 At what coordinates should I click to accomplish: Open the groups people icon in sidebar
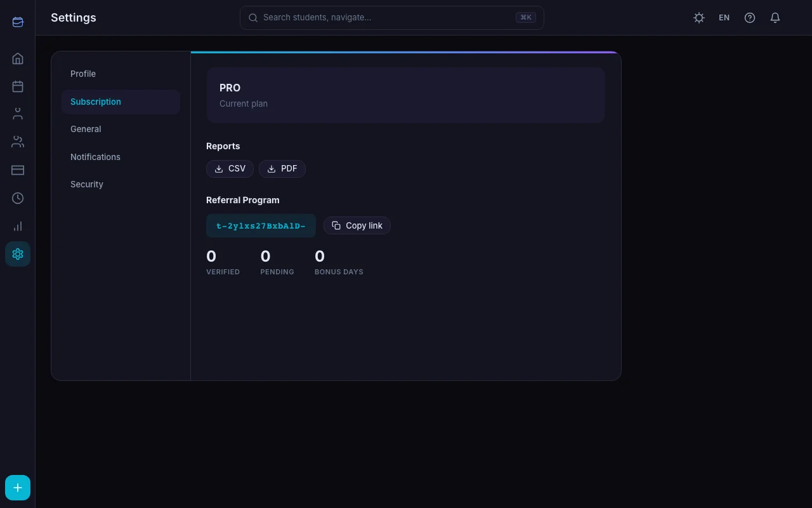[18, 142]
